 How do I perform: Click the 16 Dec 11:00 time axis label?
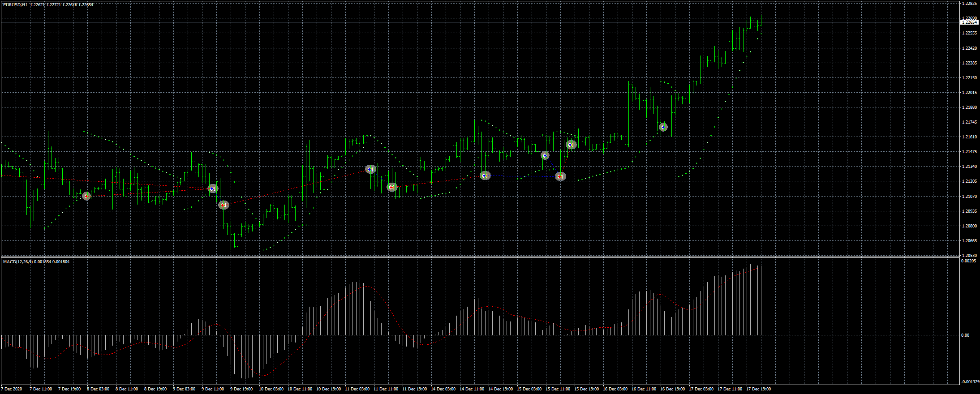point(644,389)
